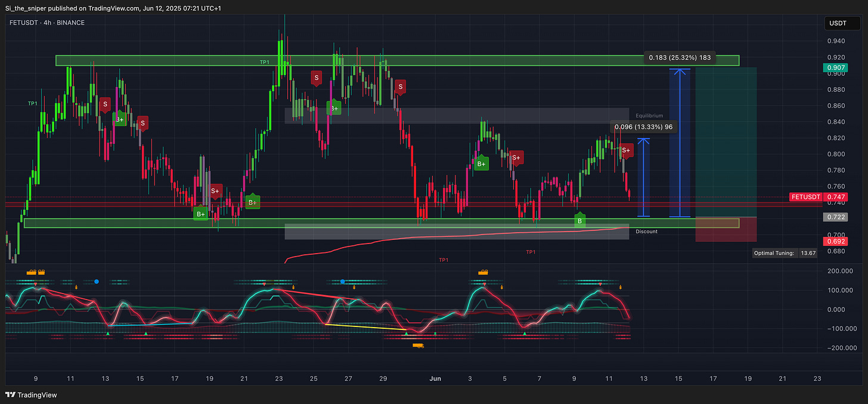This screenshot has width=868, height=404.
Task: Select the B+ buy marker dated near June 3
Action: 481,163
